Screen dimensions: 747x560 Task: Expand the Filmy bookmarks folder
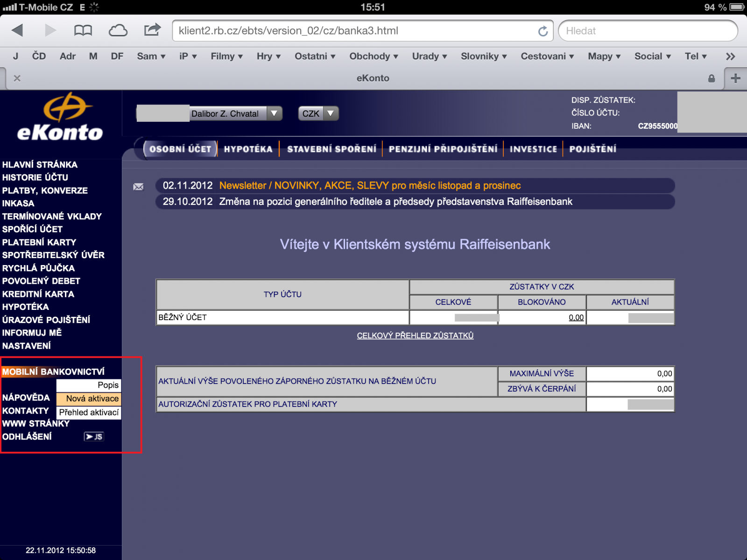(x=227, y=56)
